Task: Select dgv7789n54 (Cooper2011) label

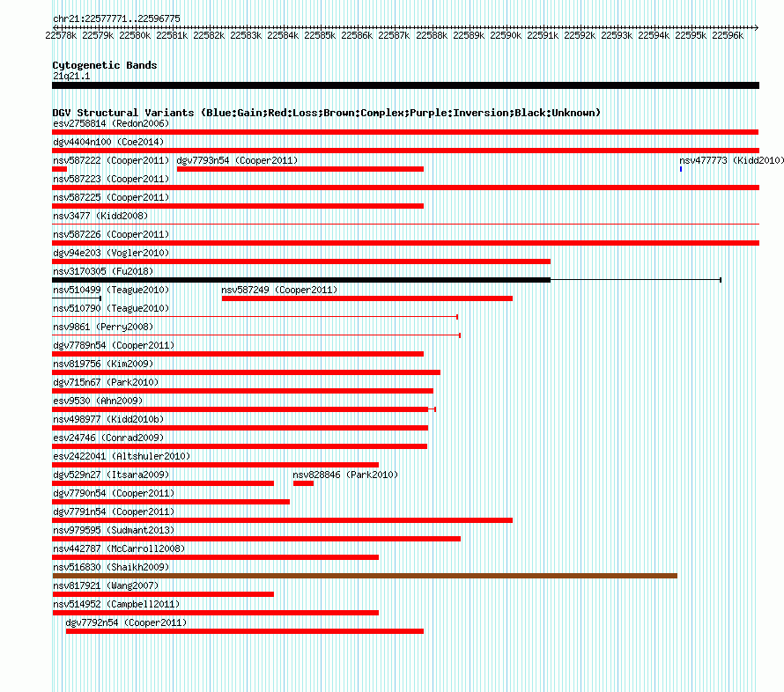Action: coord(114,345)
